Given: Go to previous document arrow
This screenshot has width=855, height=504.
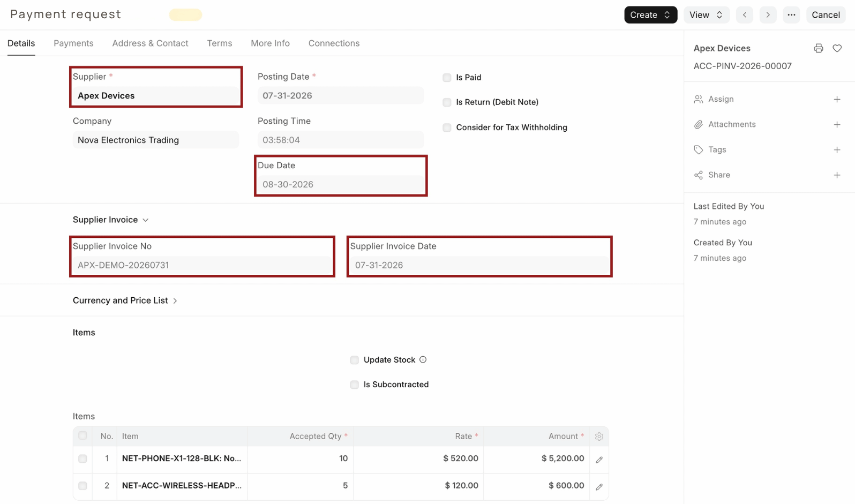Looking at the screenshot, I should (744, 15).
